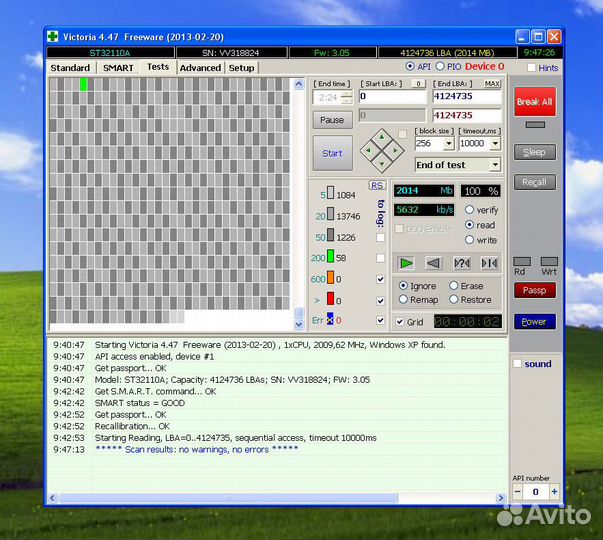603x540 pixels.
Task: Click the forward play scan direction button
Action: 406,263
